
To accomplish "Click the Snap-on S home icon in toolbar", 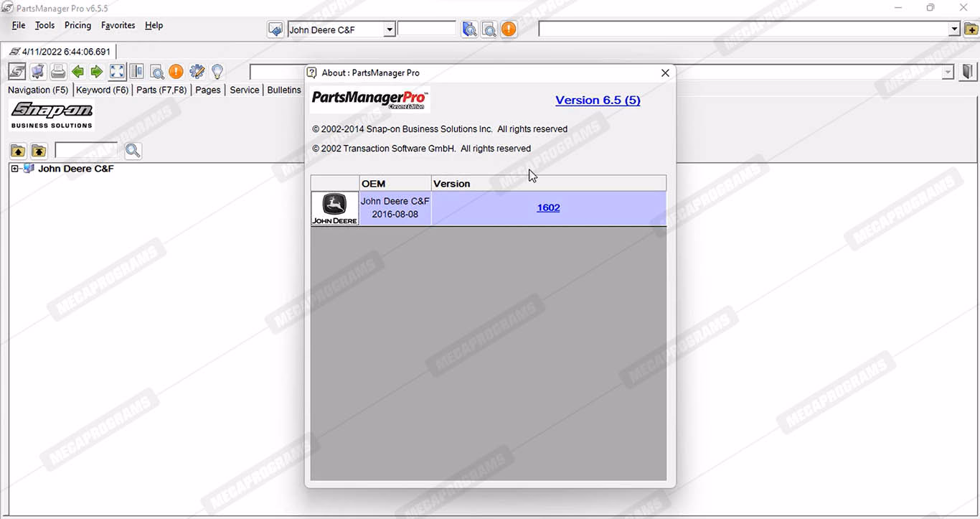I will coord(17,72).
